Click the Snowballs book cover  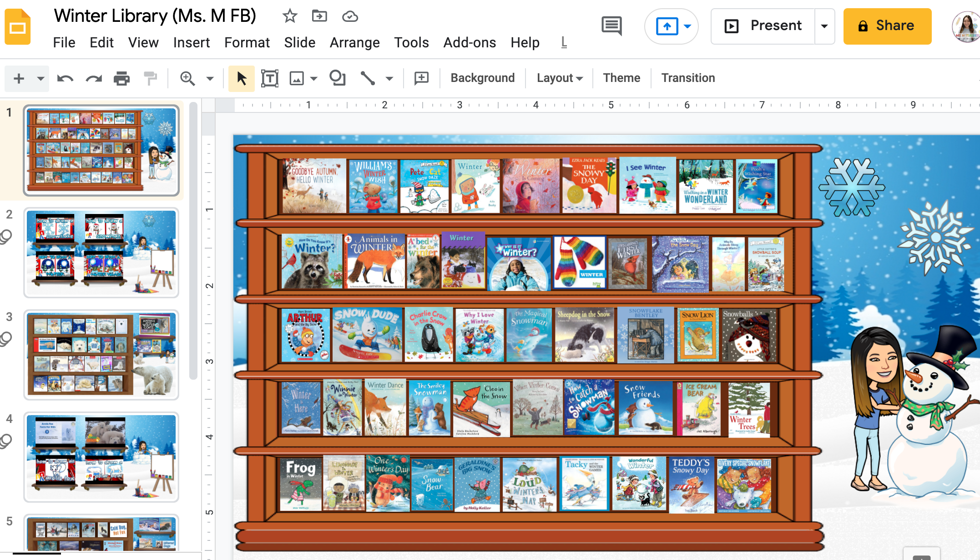(x=749, y=336)
